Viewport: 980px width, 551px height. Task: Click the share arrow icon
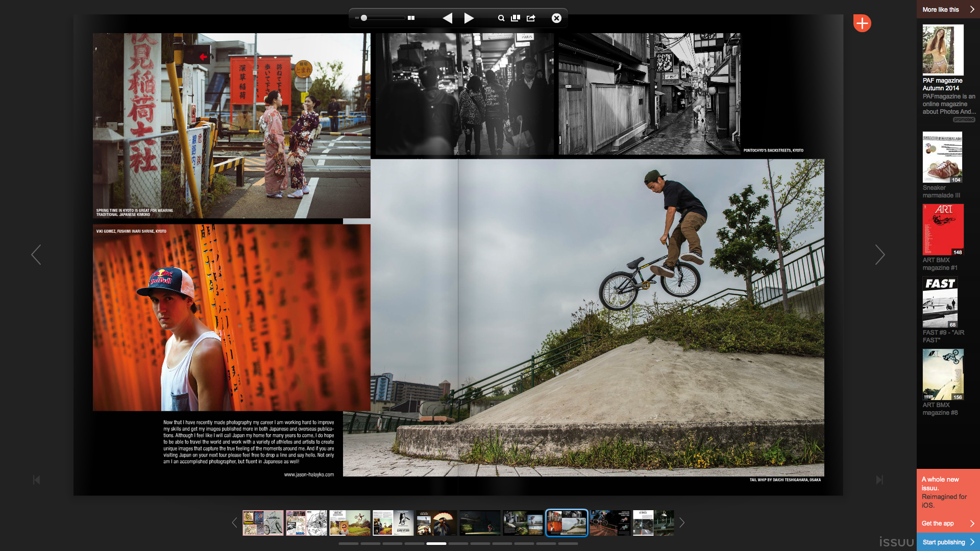pyautogui.click(x=531, y=18)
